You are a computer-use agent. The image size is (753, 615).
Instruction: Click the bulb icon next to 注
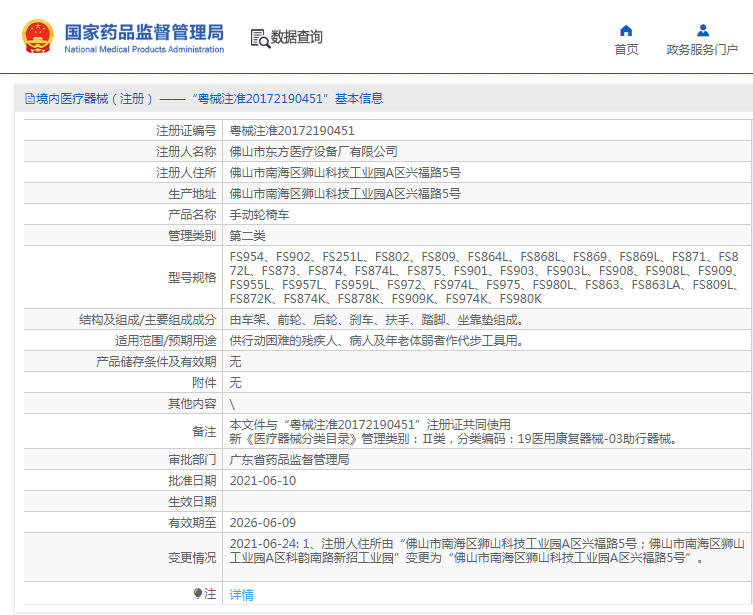tap(197, 594)
